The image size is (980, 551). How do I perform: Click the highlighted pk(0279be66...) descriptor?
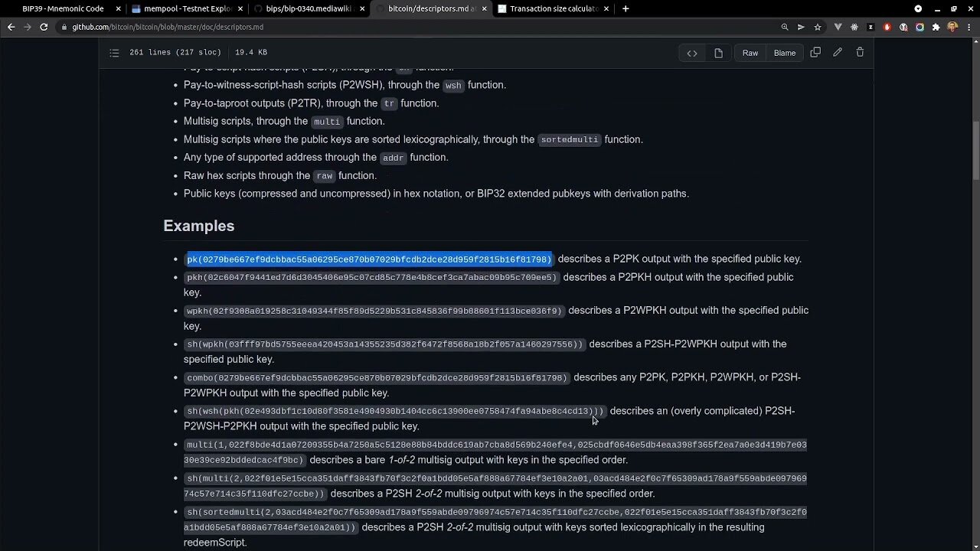click(x=369, y=259)
